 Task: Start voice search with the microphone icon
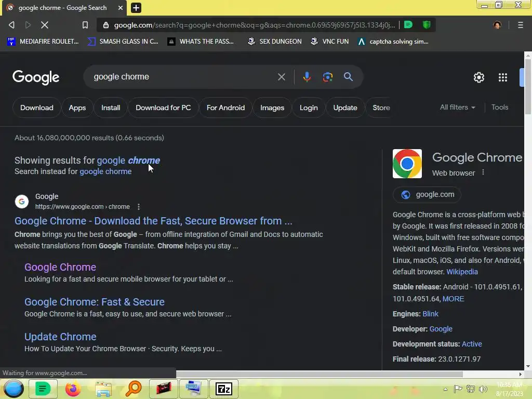point(307,77)
